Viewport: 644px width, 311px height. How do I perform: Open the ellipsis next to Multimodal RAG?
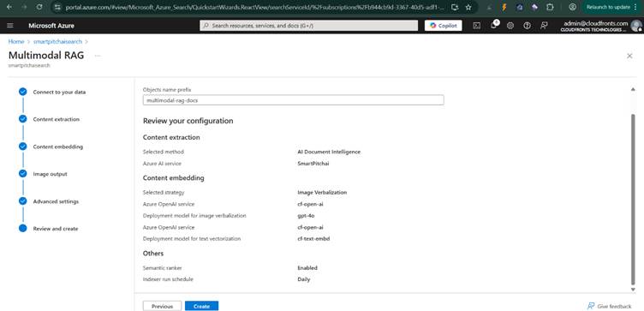(x=98, y=56)
